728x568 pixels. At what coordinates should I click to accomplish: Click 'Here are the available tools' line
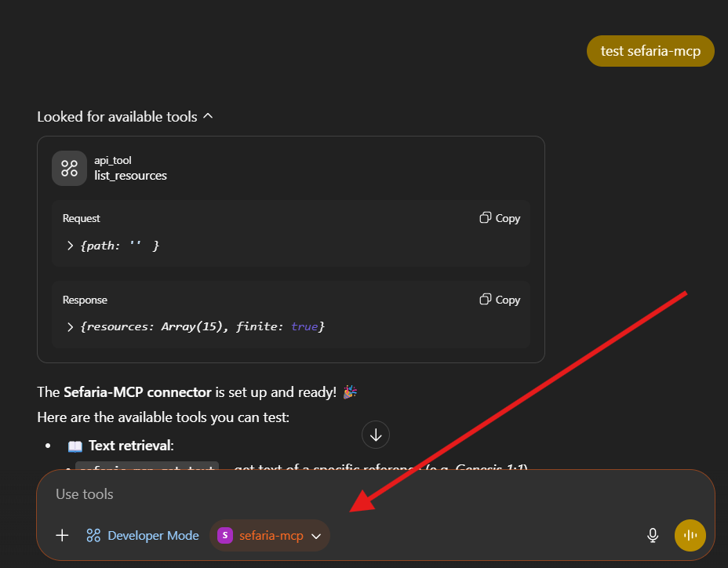(163, 417)
